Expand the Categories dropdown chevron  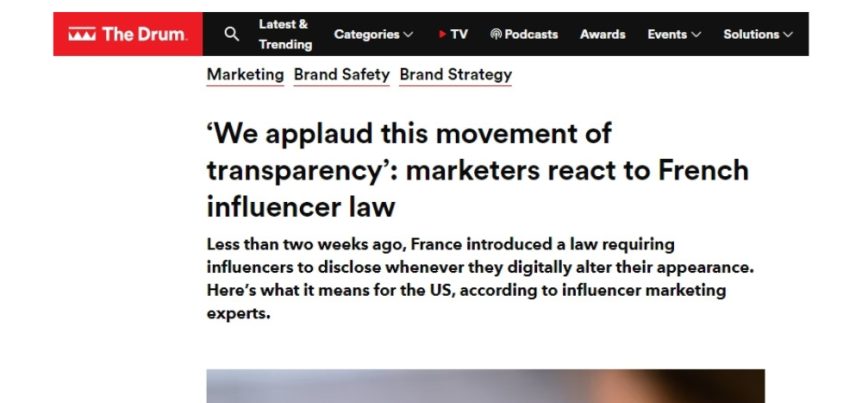[408, 34]
